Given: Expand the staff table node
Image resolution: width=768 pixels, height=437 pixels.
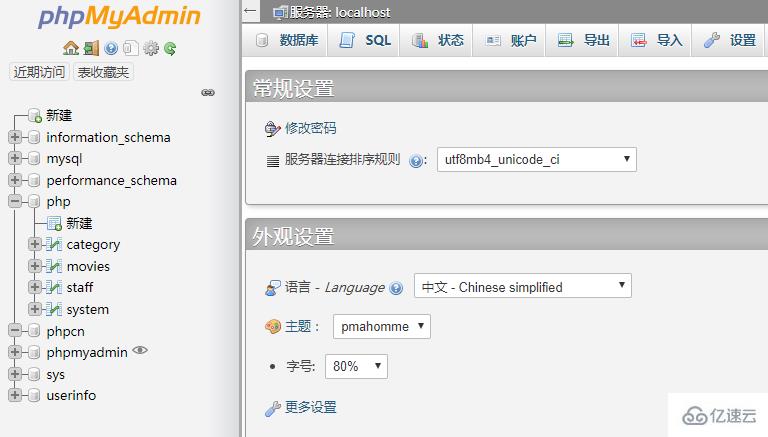Looking at the screenshot, I should pyautogui.click(x=34, y=287).
